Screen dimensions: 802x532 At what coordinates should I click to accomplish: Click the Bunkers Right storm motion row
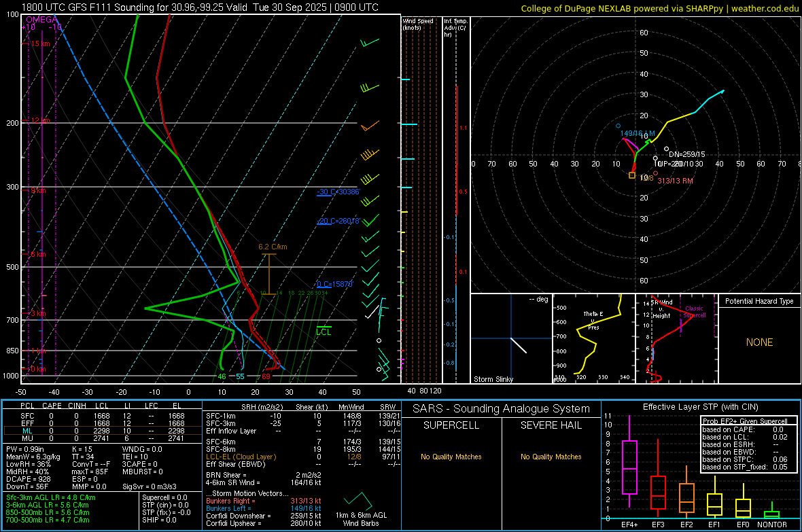(264, 501)
